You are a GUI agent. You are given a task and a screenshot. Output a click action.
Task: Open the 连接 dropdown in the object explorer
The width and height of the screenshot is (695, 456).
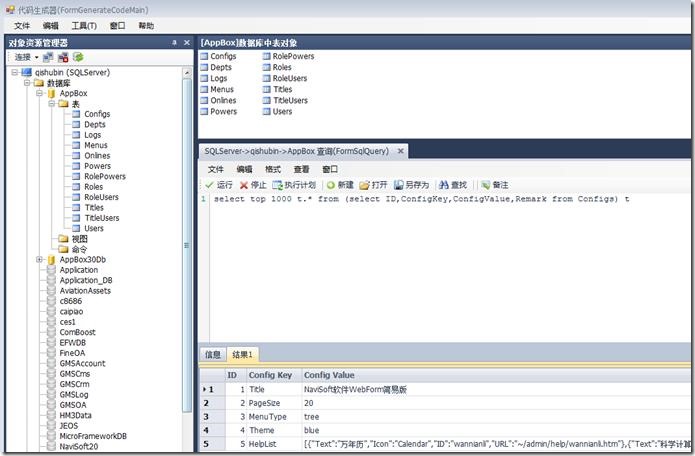pyautogui.click(x=27, y=57)
